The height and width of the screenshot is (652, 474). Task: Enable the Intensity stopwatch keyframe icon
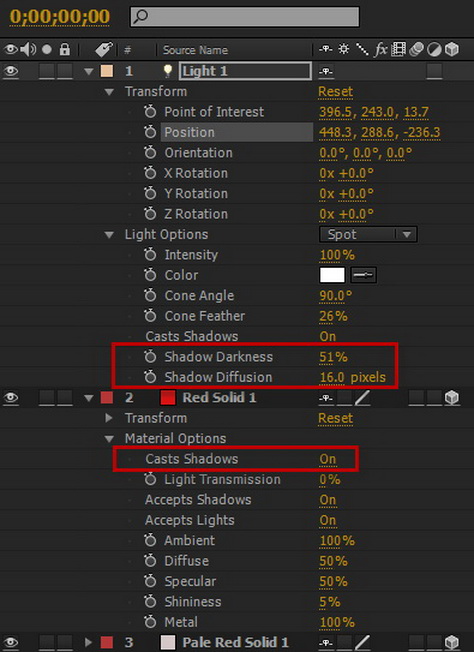point(150,254)
